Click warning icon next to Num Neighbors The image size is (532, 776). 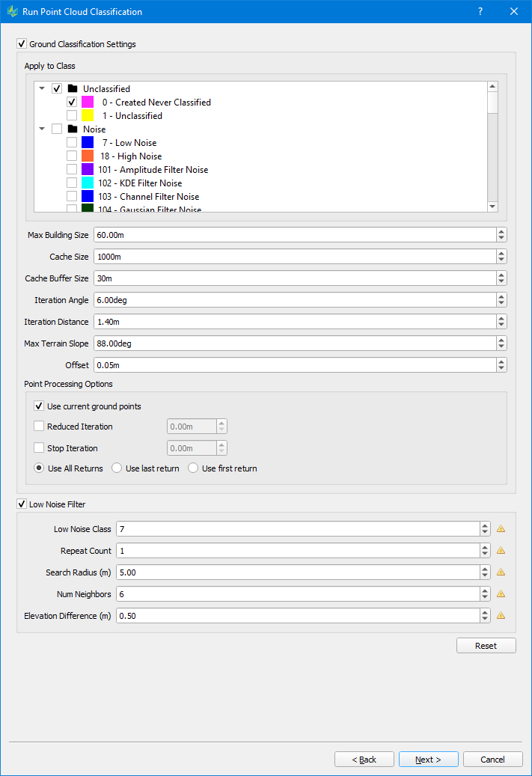(501, 594)
